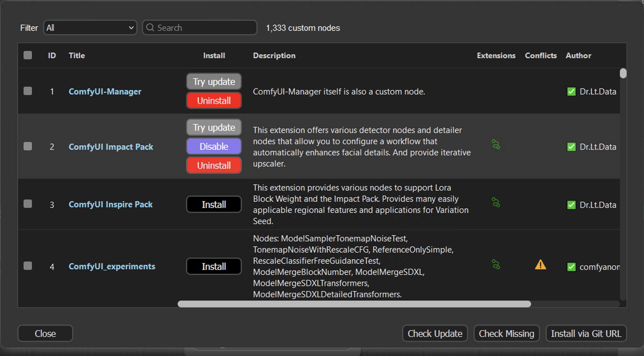644x356 pixels.
Task: Check the box for ComfyUI_experiments row
Action: point(28,266)
